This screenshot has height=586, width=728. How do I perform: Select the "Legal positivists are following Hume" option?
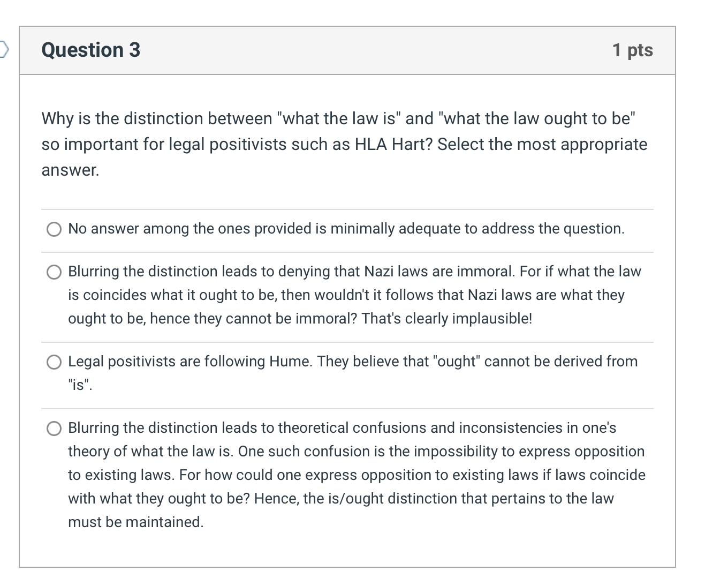click(54, 362)
